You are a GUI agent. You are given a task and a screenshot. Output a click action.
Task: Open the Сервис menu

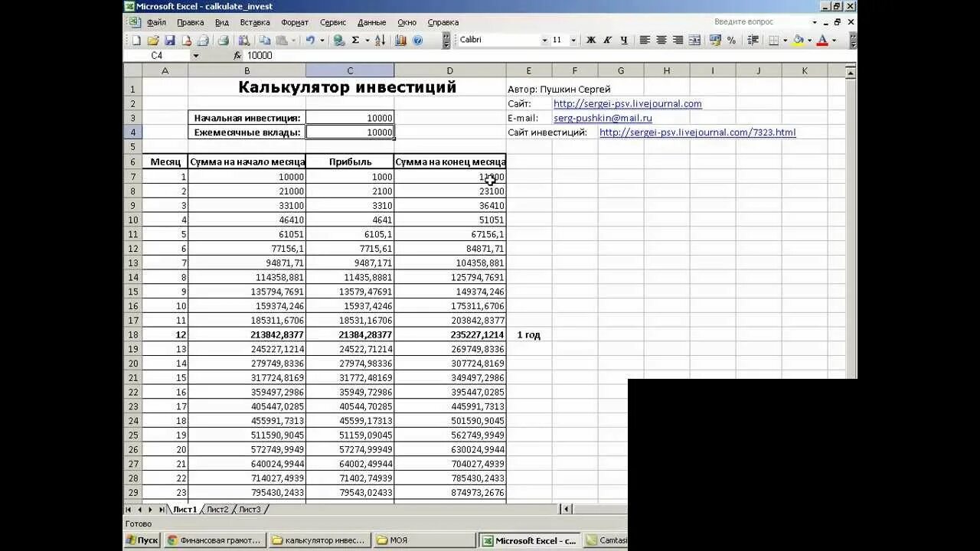333,22
